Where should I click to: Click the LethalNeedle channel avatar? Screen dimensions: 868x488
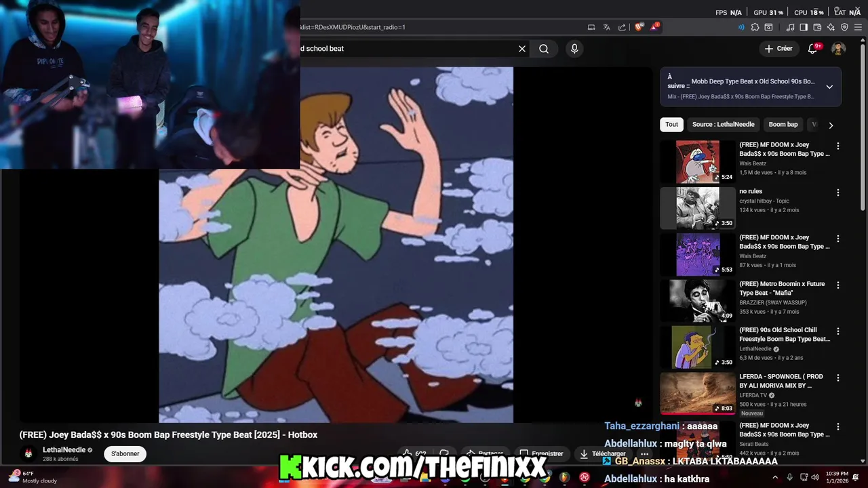[28, 453]
